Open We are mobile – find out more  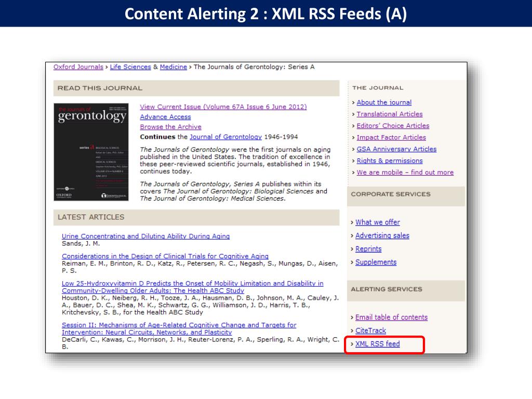point(405,172)
